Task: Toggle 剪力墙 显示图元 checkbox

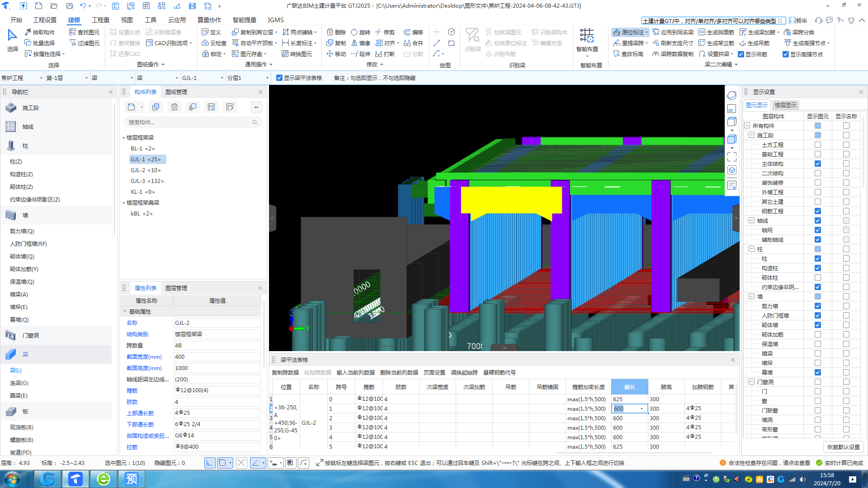Action: pyautogui.click(x=818, y=306)
